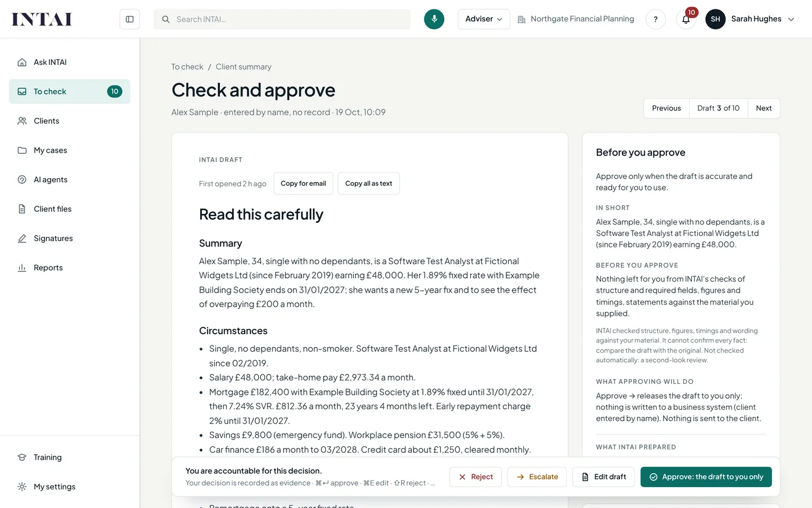Open Ask INTAI in sidebar
Image resolution: width=812 pixels, height=508 pixels.
(x=70, y=62)
